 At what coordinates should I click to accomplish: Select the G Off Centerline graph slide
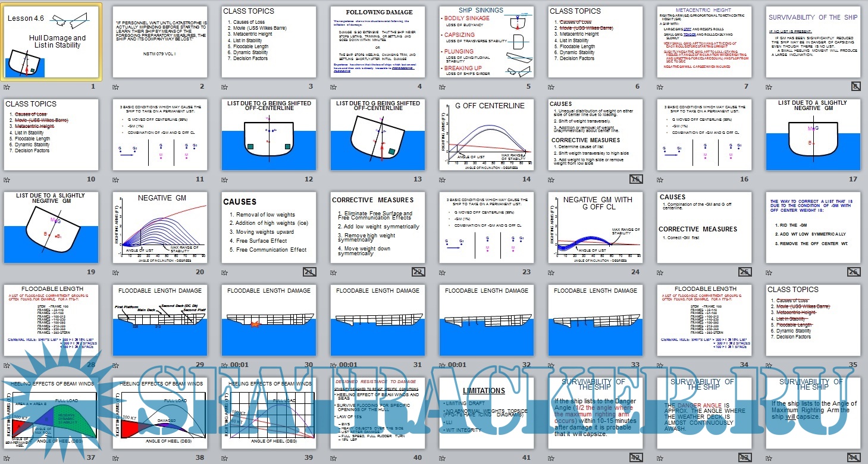[x=487, y=134]
